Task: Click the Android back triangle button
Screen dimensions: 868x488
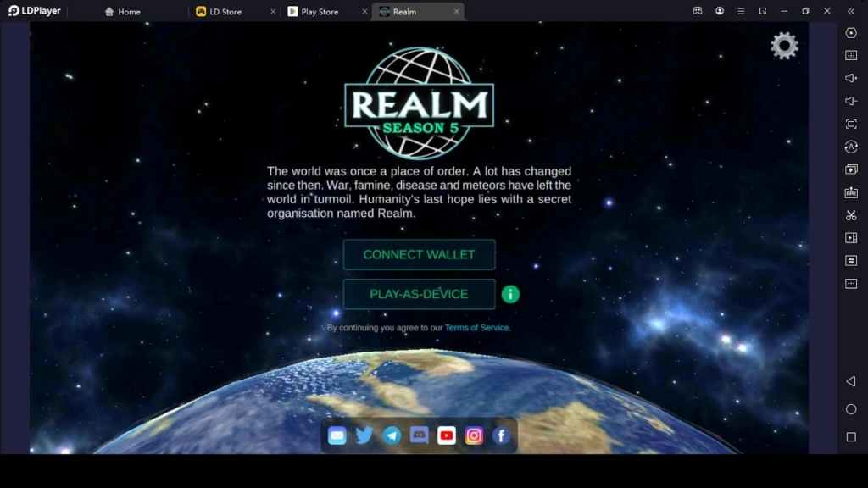Action: pos(851,382)
